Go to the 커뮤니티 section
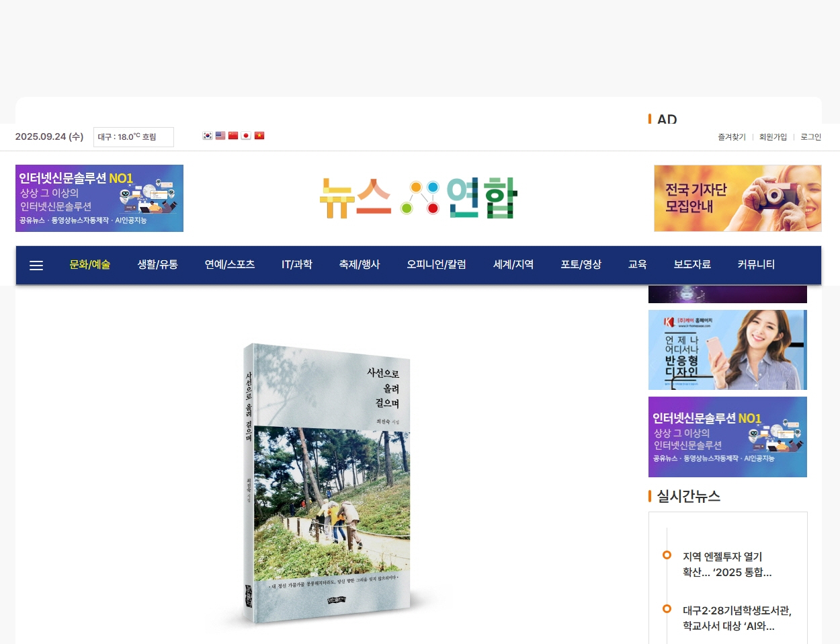This screenshot has height=644, width=840. (756, 265)
